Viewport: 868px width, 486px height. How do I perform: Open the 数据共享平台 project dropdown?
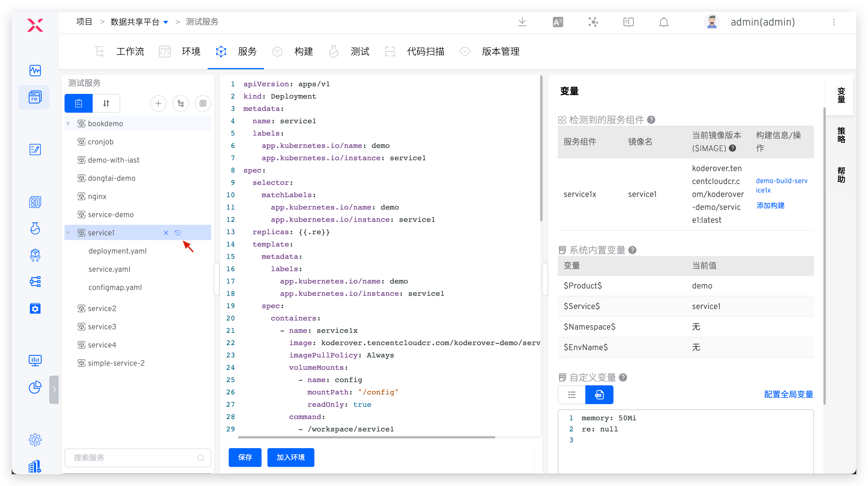click(x=166, y=22)
